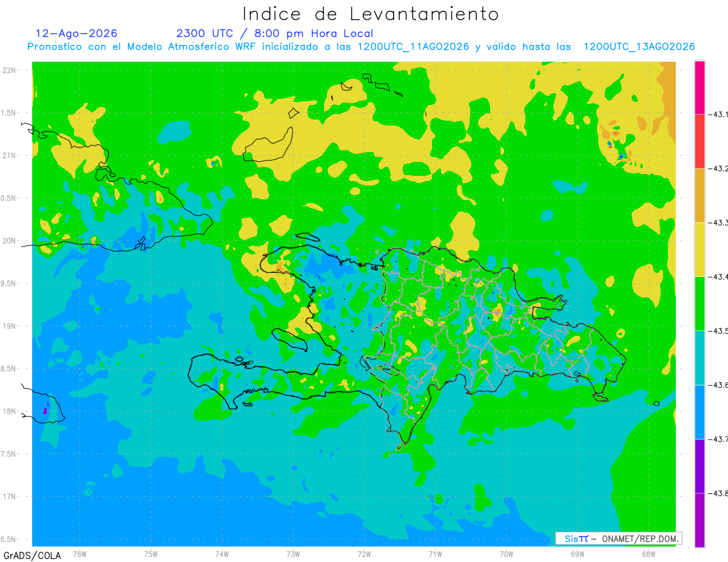
Task: Click the "1200UTC_13AGO2026" valid-until time
Action: click(x=639, y=47)
